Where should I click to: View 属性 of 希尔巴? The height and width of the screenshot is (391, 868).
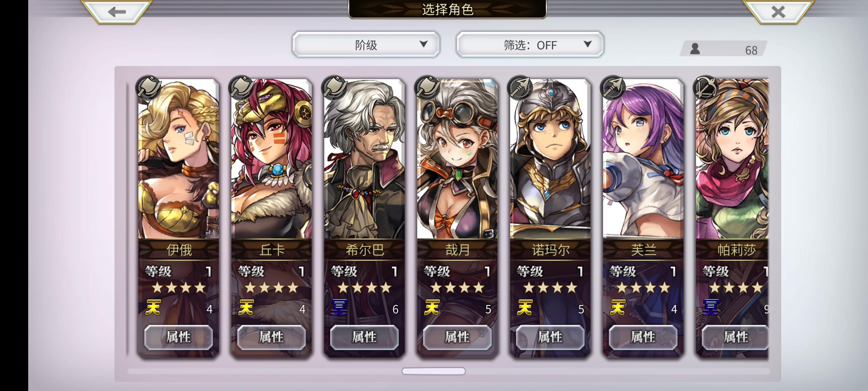click(364, 337)
